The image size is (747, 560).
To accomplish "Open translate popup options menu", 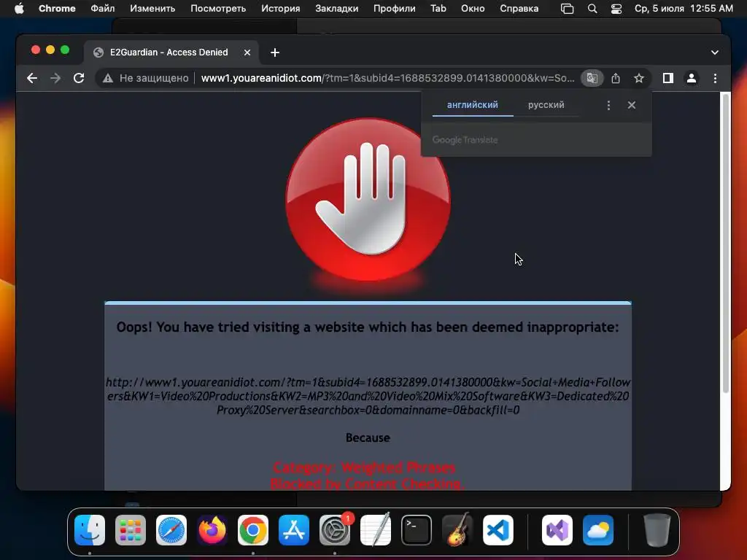I will (x=608, y=105).
